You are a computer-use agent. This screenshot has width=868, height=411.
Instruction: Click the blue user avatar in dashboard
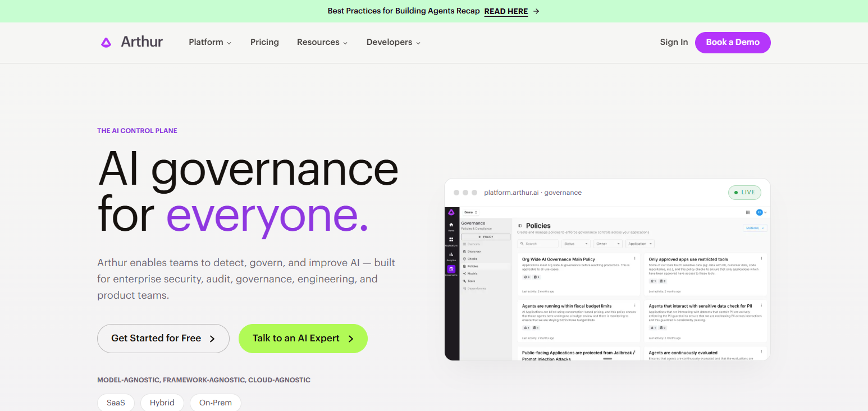(x=759, y=212)
